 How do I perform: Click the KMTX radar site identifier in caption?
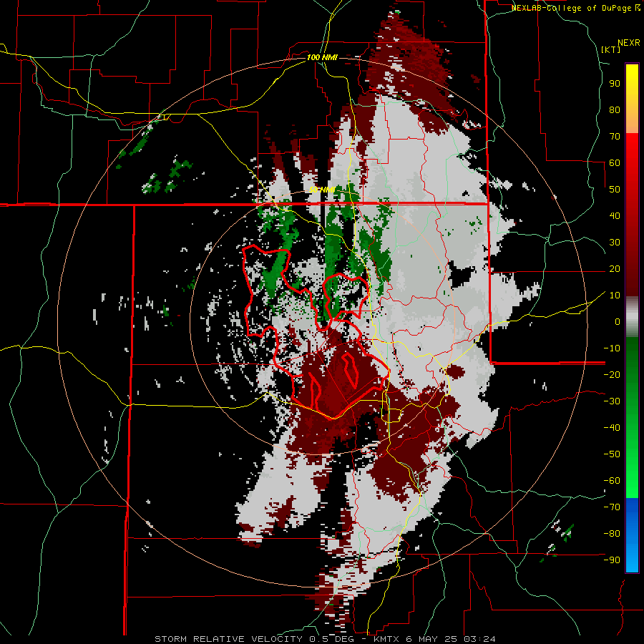tap(388, 639)
